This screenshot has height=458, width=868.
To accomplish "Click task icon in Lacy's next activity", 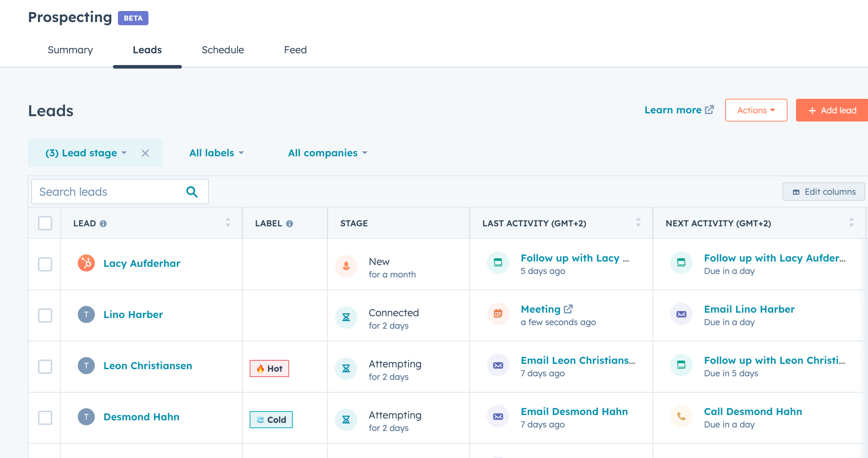I will (x=681, y=263).
